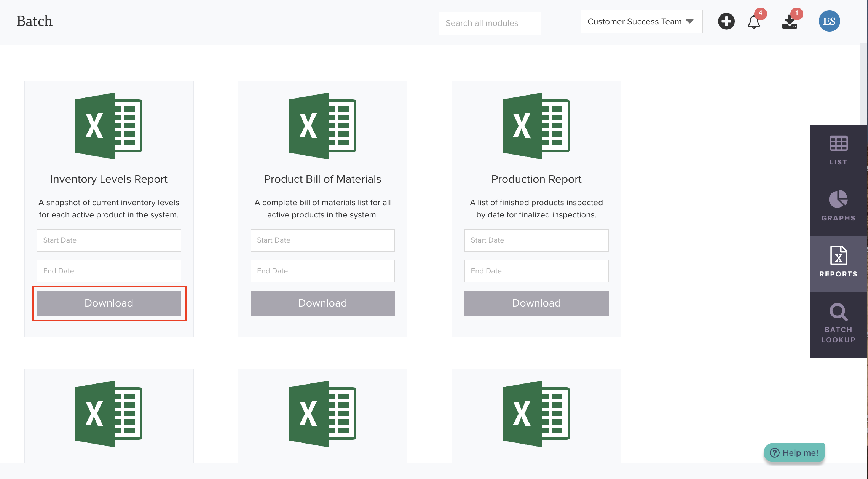Click the Search all modules field
The width and height of the screenshot is (868, 479).
[490, 23]
